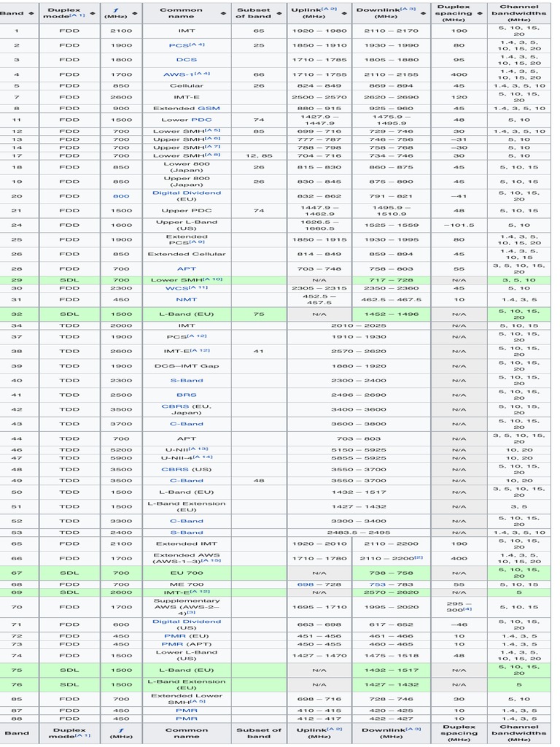Follow the AWS-1 link in band 4 row

pyautogui.click(x=177, y=74)
